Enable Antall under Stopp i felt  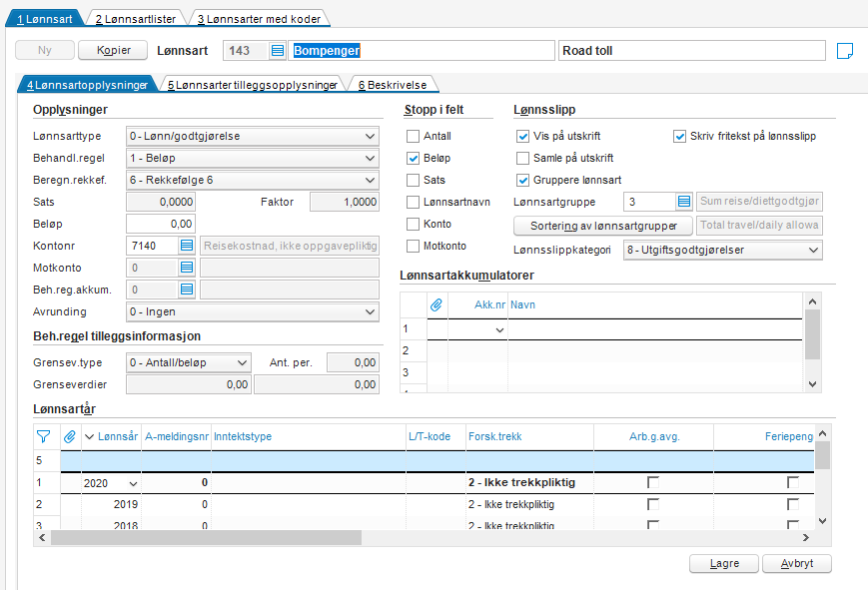click(x=413, y=136)
